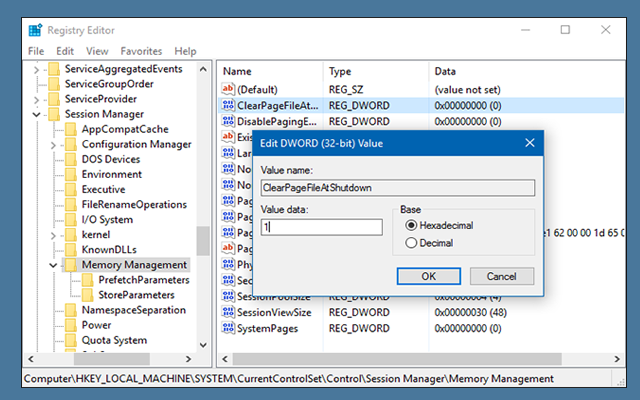Select the DisablePagingExecutive value icon
This screenshot has width=640, height=400.
coord(228,121)
